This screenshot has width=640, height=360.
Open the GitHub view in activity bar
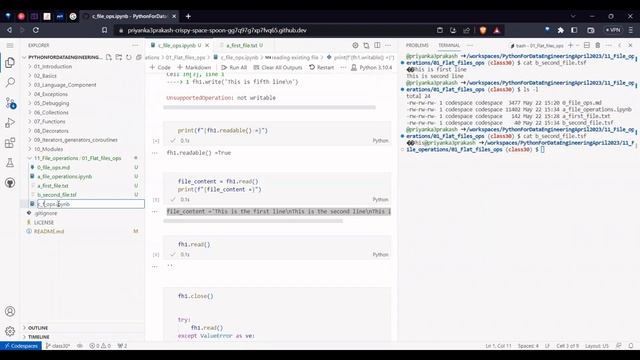(x=10, y=183)
